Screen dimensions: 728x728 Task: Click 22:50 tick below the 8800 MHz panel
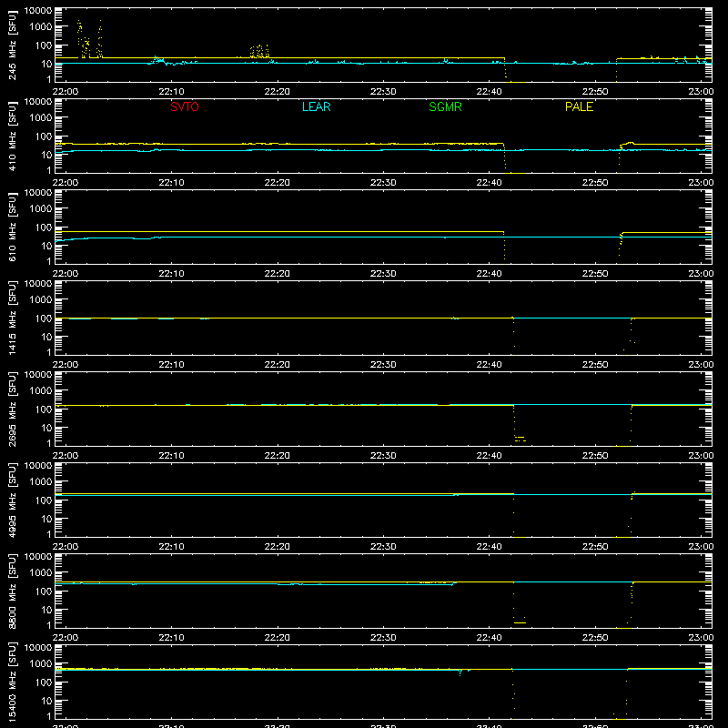[595, 638]
